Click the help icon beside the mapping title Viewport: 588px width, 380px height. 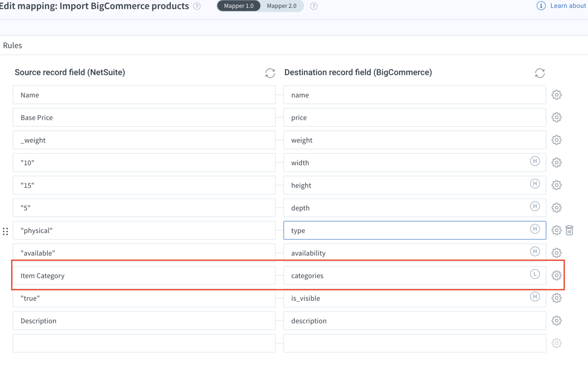pyautogui.click(x=197, y=6)
